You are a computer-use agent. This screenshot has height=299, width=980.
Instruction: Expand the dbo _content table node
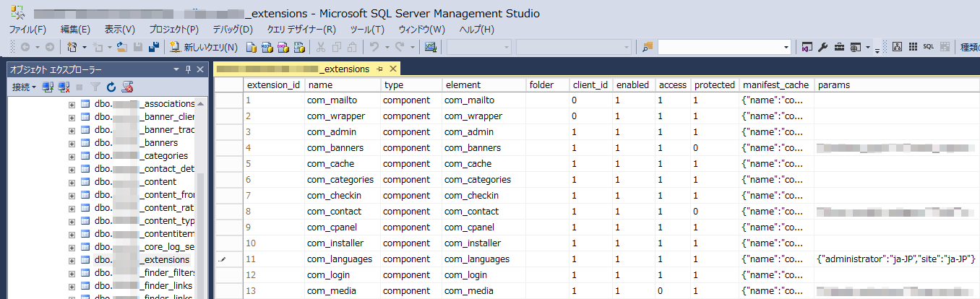point(72,182)
